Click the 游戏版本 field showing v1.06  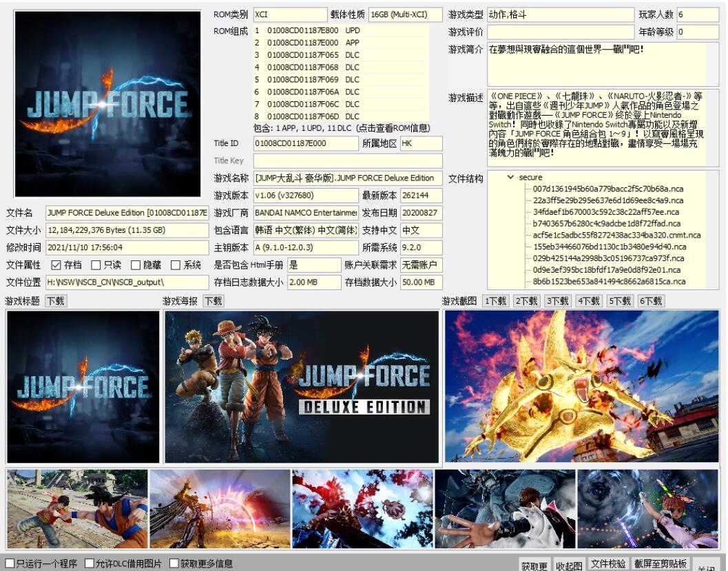(x=306, y=196)
